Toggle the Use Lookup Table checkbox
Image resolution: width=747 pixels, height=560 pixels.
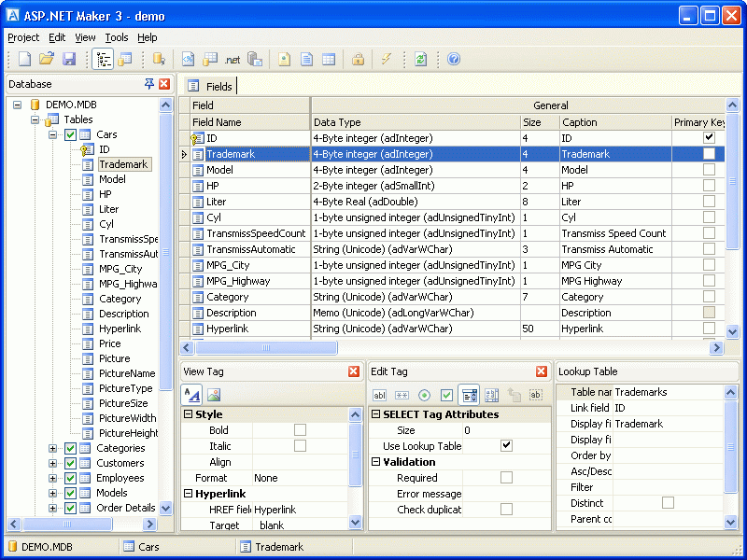pos(506,446)
